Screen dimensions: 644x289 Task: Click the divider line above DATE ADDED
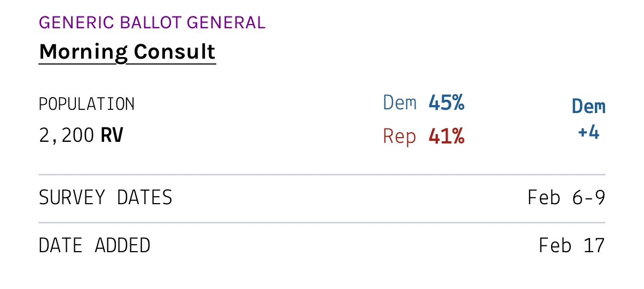321,222
